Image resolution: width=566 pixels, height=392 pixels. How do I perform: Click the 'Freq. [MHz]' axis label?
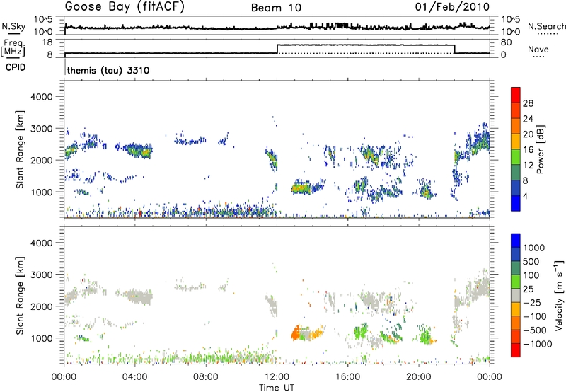13,48
